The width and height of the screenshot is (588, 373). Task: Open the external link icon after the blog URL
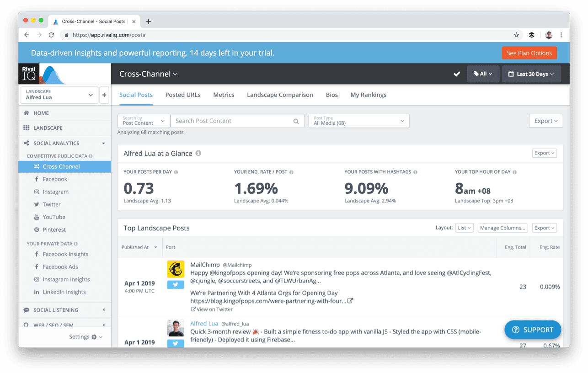[350, 301]
